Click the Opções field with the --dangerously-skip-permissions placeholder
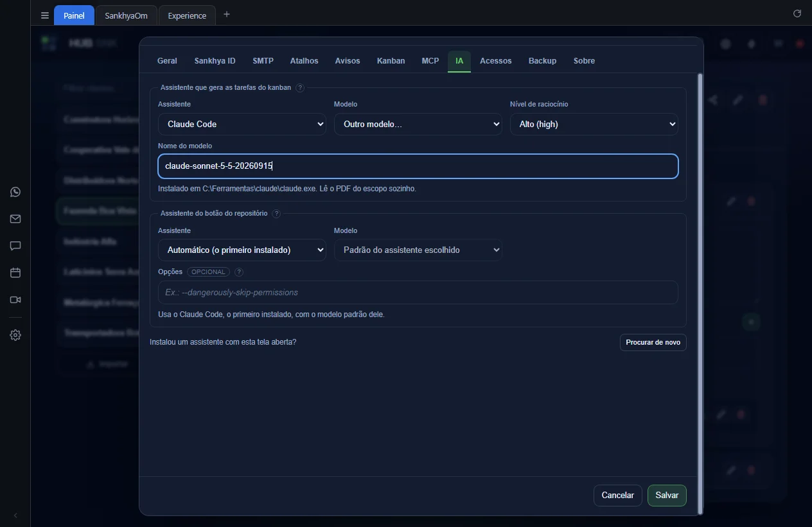 coord(418,292)
